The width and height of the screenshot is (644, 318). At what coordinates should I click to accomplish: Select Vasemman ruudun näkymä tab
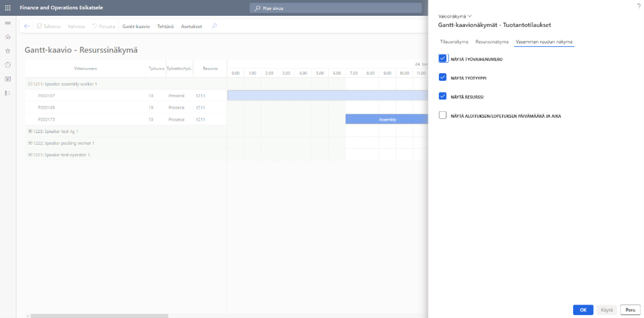click(544, 42)
